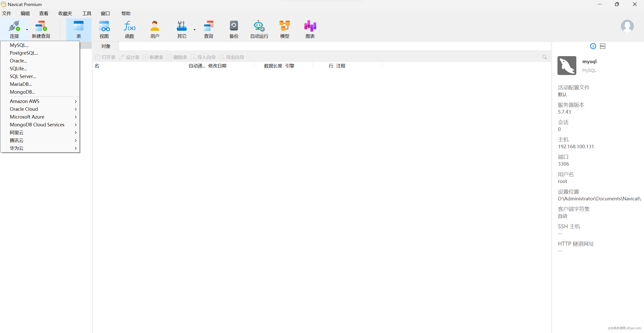Viewport: 644px width, 333px height.
Task: Click the Navicat Premium app logo
Action: tap(4, 4)
